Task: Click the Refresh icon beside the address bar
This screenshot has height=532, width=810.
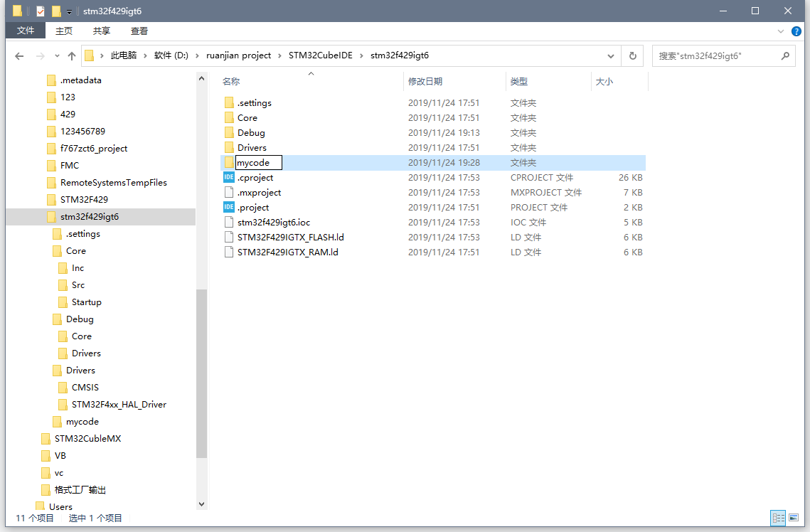Action: point(632,55)
